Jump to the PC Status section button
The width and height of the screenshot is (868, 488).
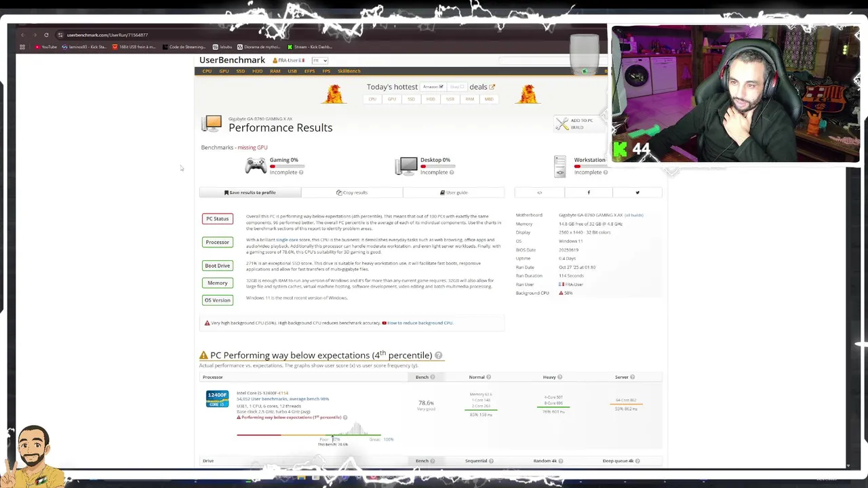coord(218,218)
